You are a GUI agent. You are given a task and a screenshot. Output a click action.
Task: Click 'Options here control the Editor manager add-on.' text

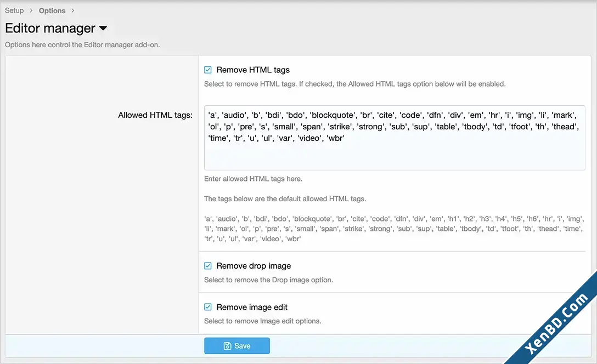(82, 44)
